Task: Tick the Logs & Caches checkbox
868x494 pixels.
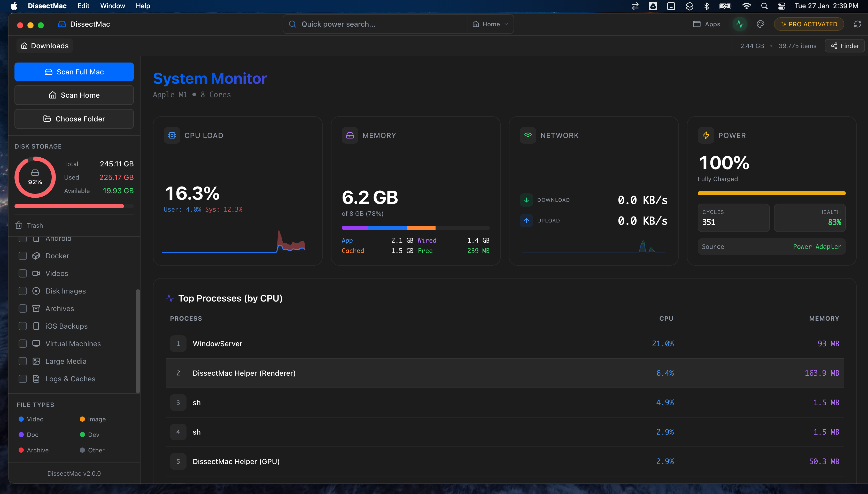Action: click(x=23, y=379)
